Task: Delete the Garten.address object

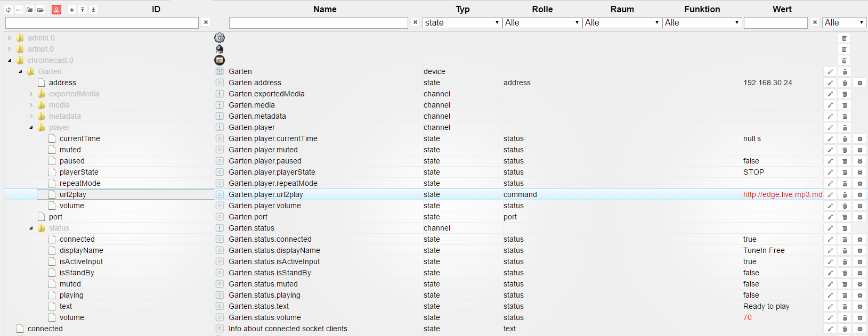Action: [845, 83]
